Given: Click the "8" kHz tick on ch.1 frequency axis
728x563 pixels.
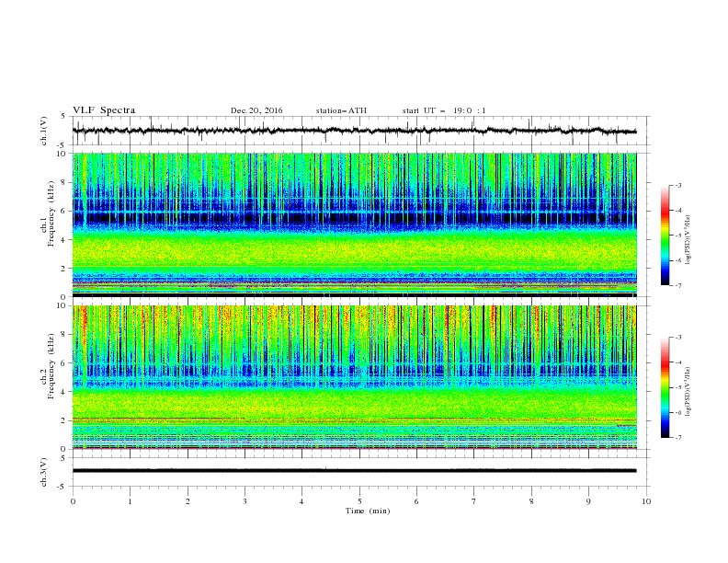Looking at the screenshot, I should 64,182.
